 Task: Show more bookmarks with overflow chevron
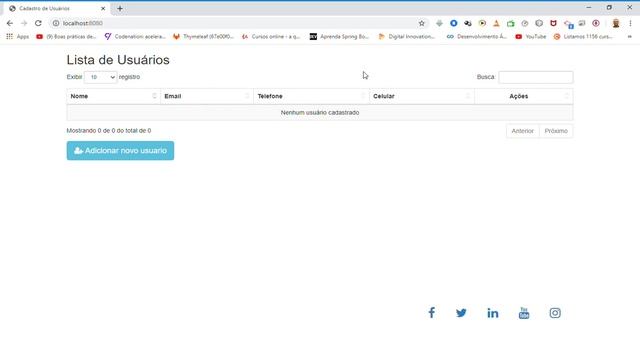click(629, 36)
